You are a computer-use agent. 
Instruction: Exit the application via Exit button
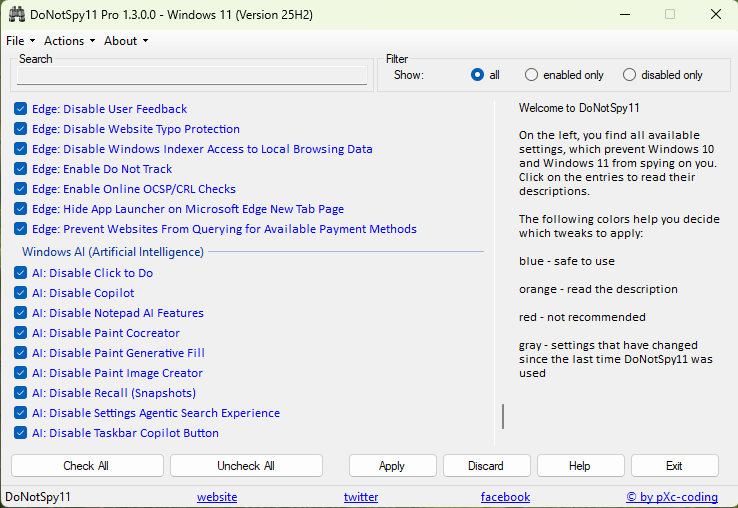tap(674, 466)
